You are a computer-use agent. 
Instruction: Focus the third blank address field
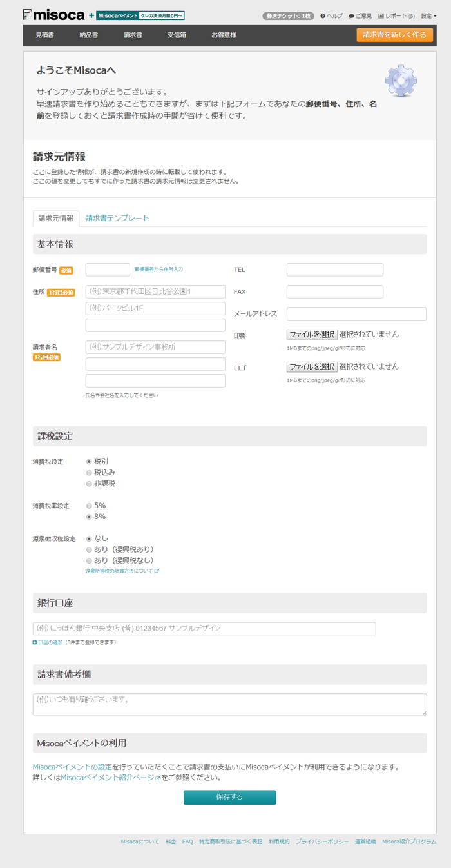click(x=155, y=325)
